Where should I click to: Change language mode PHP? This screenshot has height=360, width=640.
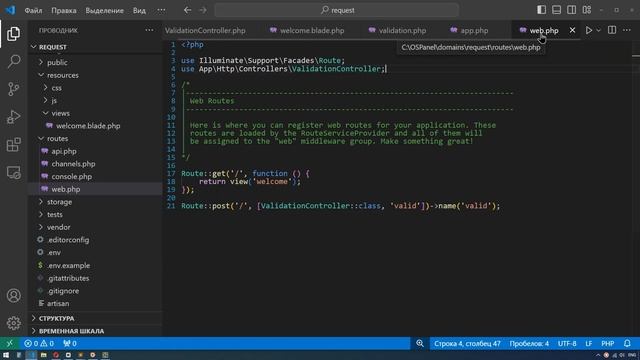click(x=607, y=344)
